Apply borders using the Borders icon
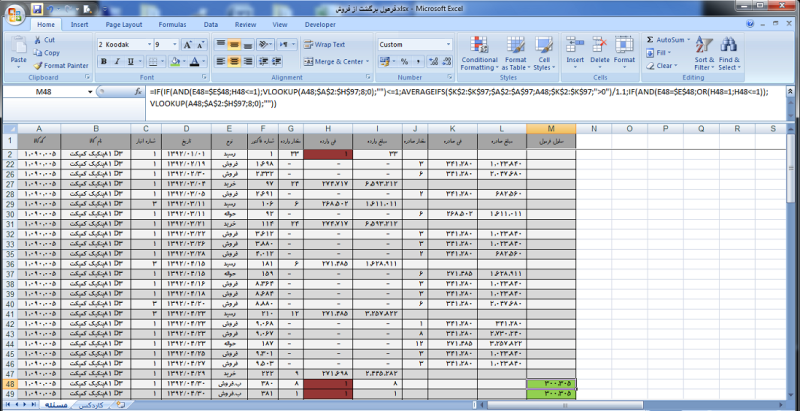The width and height of the screenshot is (800, 411). click(153, 62)
